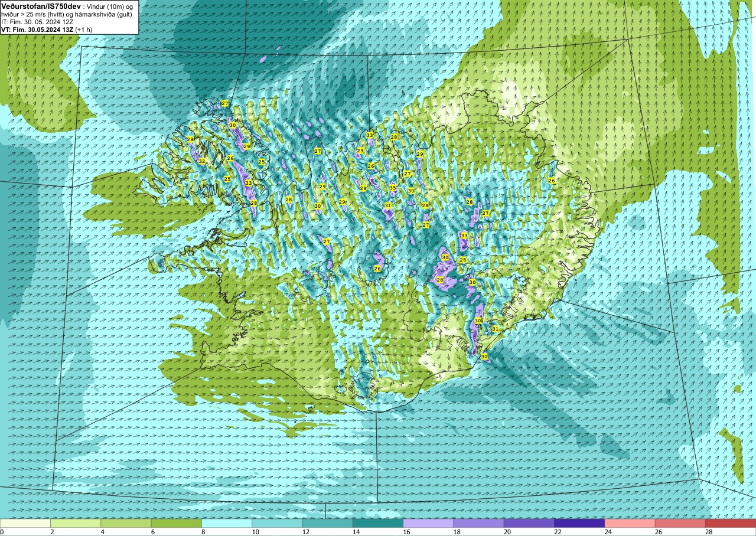This screenshot has width=756, height=536.
Task: Click the legend scale number 0
Action: click(x=2, y=532)
